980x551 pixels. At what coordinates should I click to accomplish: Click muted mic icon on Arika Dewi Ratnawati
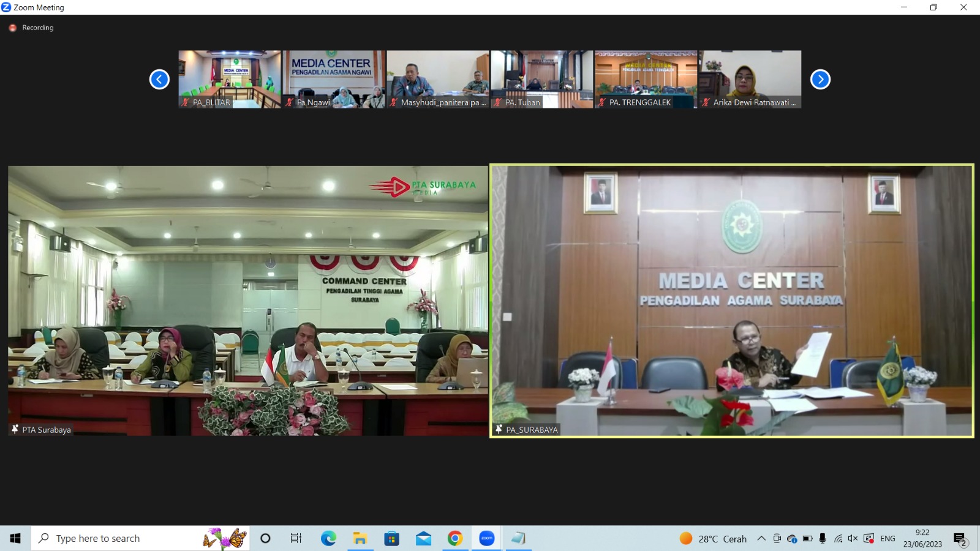706,102
